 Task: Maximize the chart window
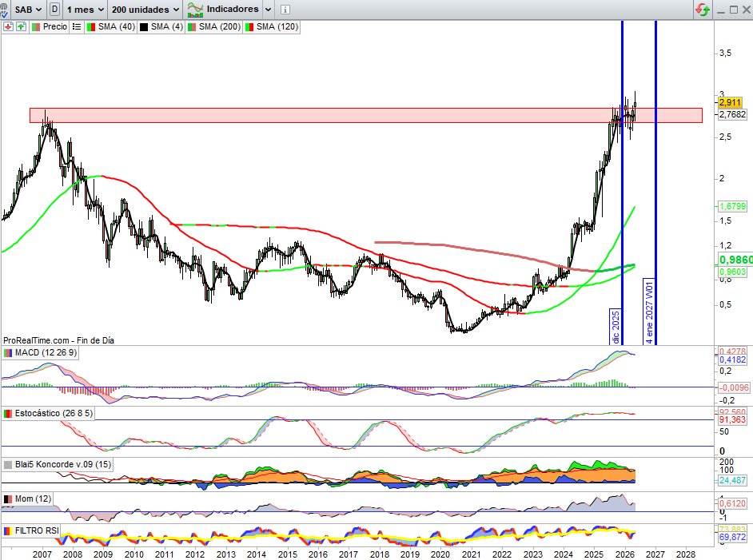click(x=733, y=10)
